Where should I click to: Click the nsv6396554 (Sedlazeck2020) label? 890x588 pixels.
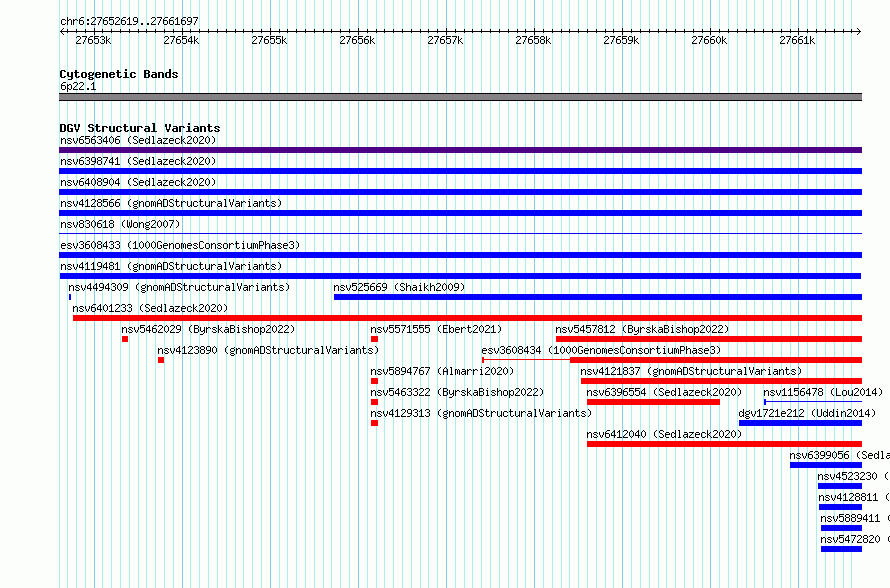coord(664,392)
